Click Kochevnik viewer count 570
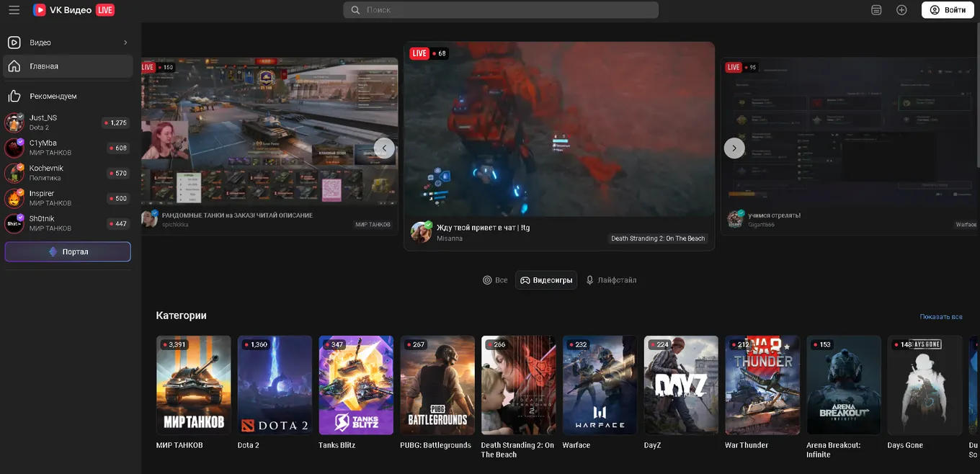This screenshot has width=980, height=474. tap(118, 174)
